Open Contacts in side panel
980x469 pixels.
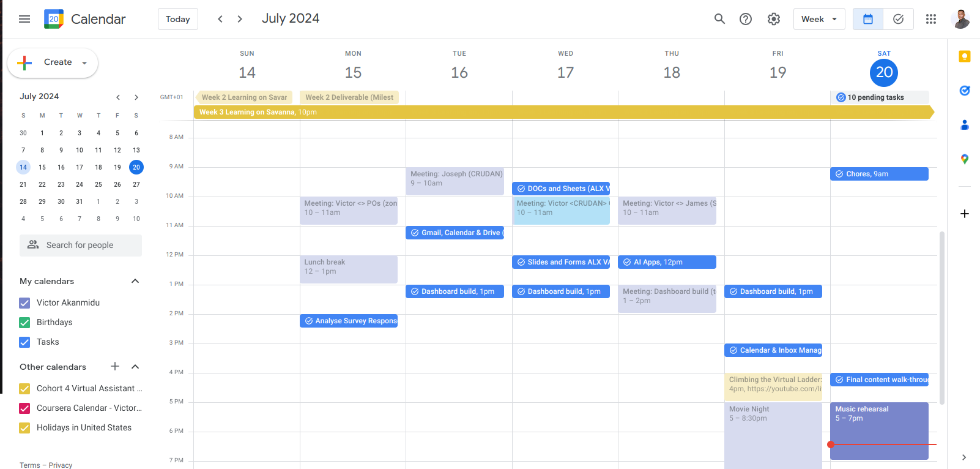tap(965, 125)
